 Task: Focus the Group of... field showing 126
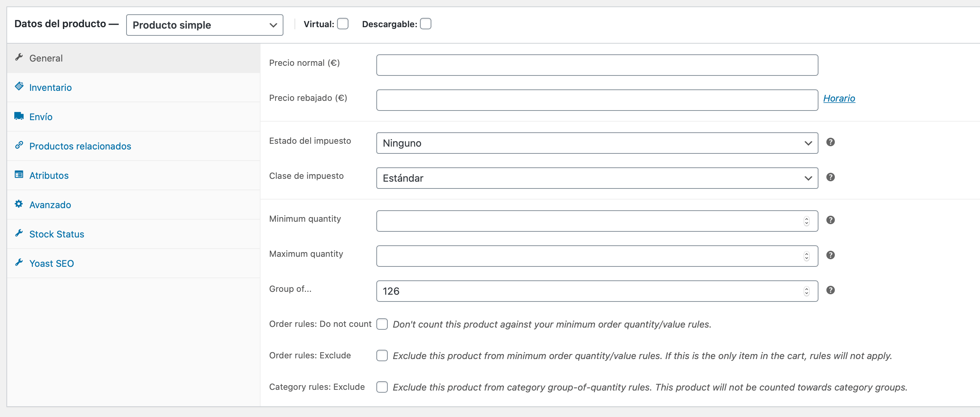(597, 291)
